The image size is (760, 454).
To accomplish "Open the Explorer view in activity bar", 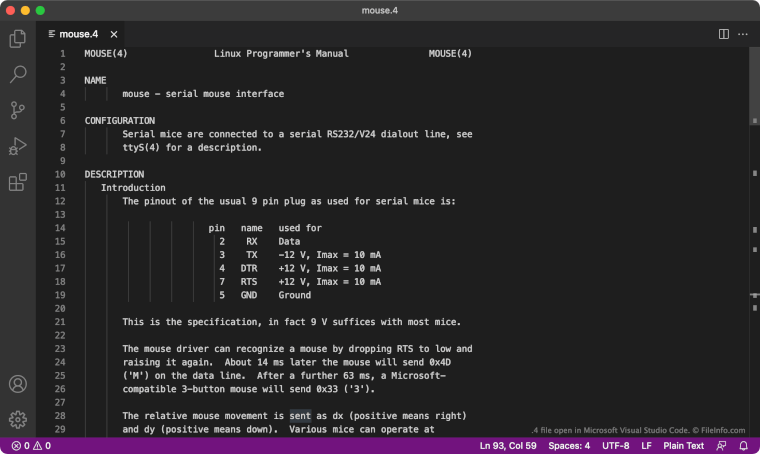I will click(17, 39).
